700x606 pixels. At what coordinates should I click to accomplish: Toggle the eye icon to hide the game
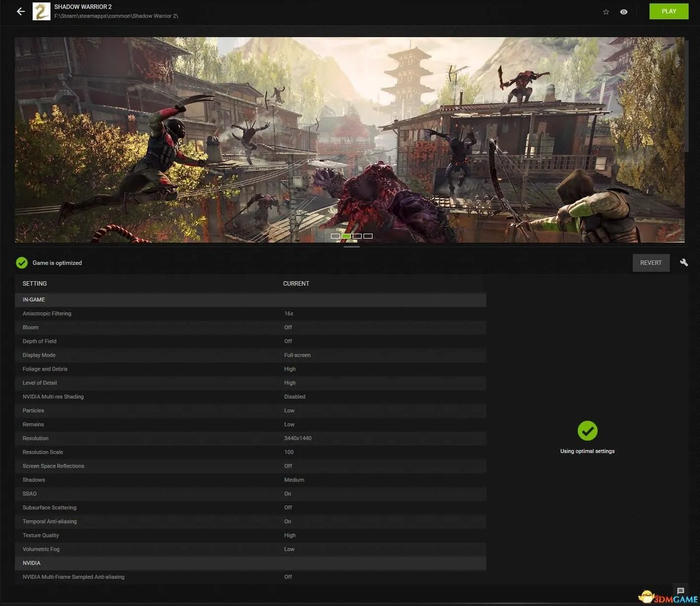(624, 12)
